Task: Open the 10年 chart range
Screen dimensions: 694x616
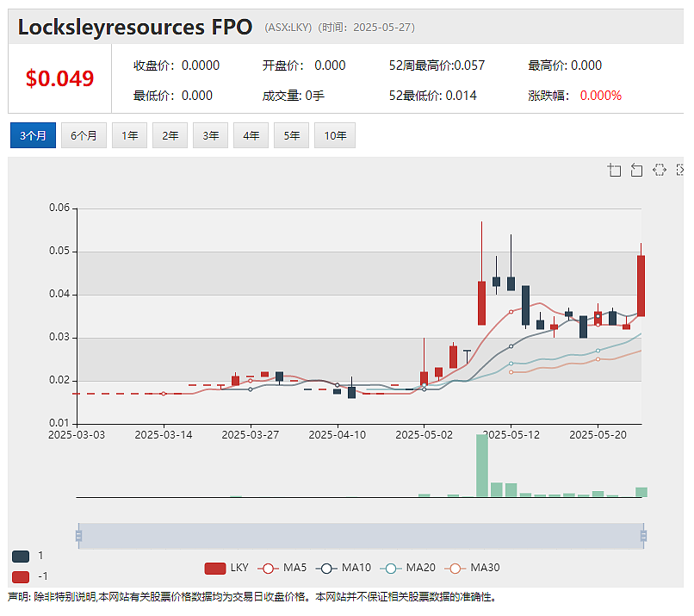Action: click(x=335, y=135)
